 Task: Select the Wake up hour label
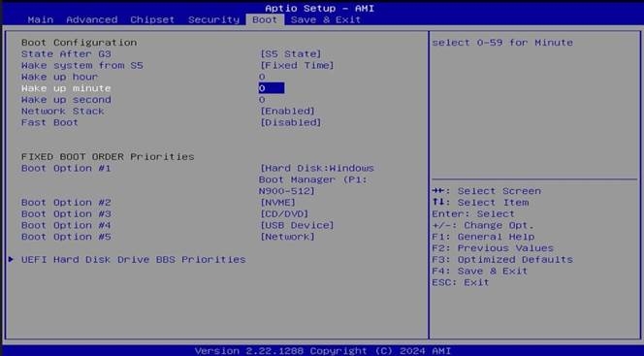click(59, 77)
